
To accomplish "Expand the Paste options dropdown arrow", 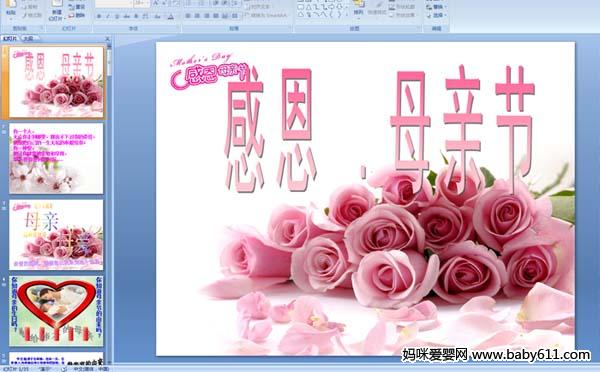I will pos(11,18).
